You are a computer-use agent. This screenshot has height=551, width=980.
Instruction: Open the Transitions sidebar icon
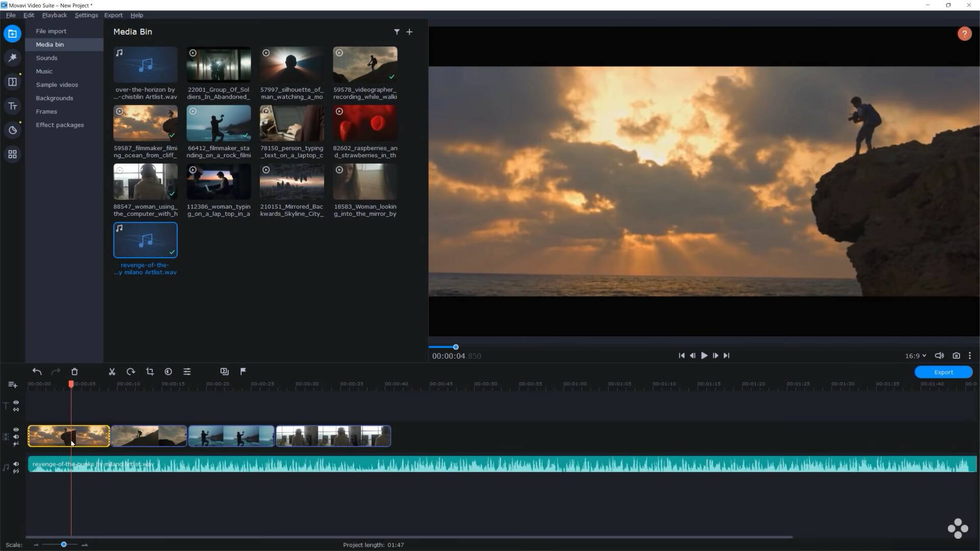coord(13,82)
